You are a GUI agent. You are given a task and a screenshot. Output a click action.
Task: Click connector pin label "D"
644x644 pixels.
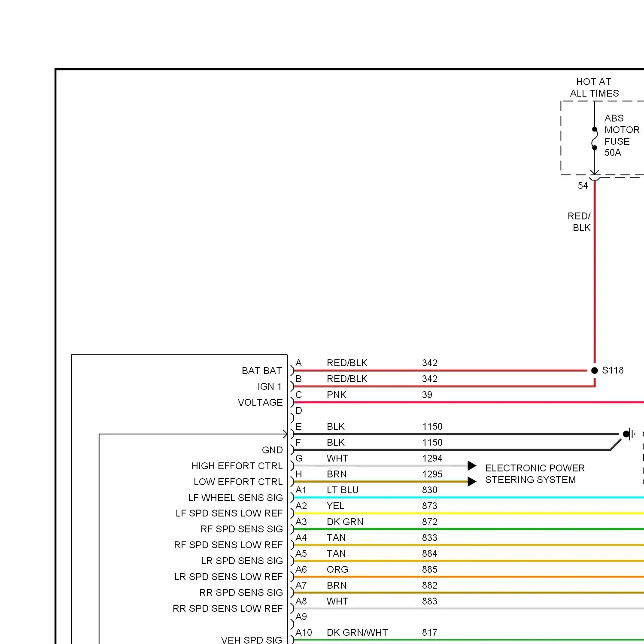pos(299,411)
